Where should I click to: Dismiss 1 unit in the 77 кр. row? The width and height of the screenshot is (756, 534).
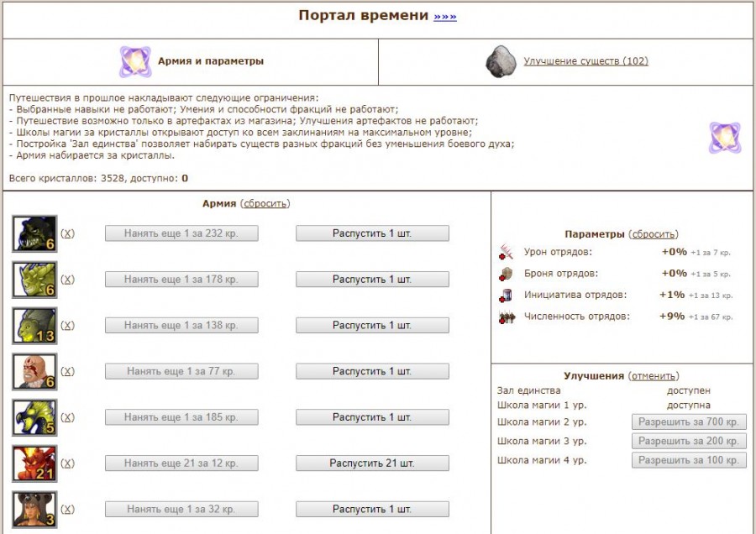pos(372,371)
